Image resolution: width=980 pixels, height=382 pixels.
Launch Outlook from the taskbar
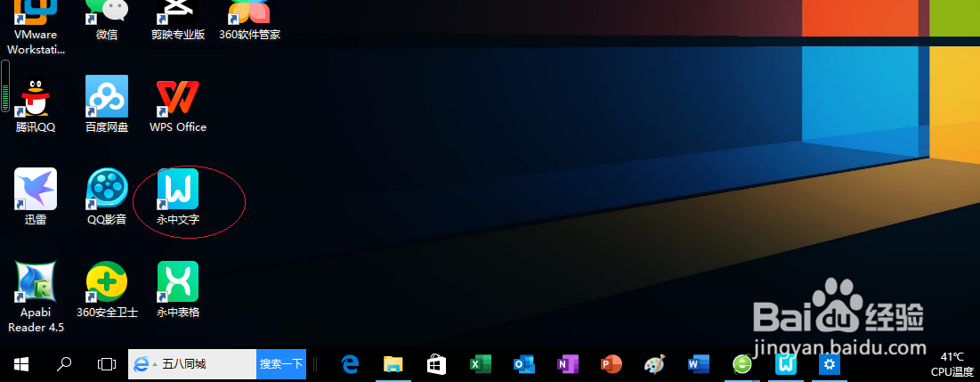[523, 364]
